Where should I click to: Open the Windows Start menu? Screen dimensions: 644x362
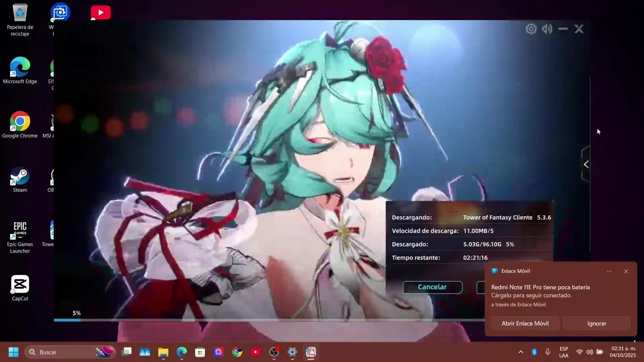(x=14, y=352)
